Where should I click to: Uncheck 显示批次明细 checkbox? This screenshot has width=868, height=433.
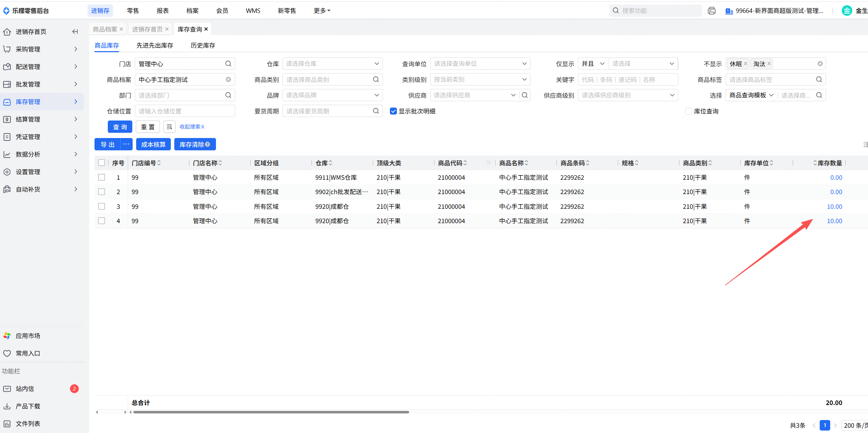tap(393, 111)
